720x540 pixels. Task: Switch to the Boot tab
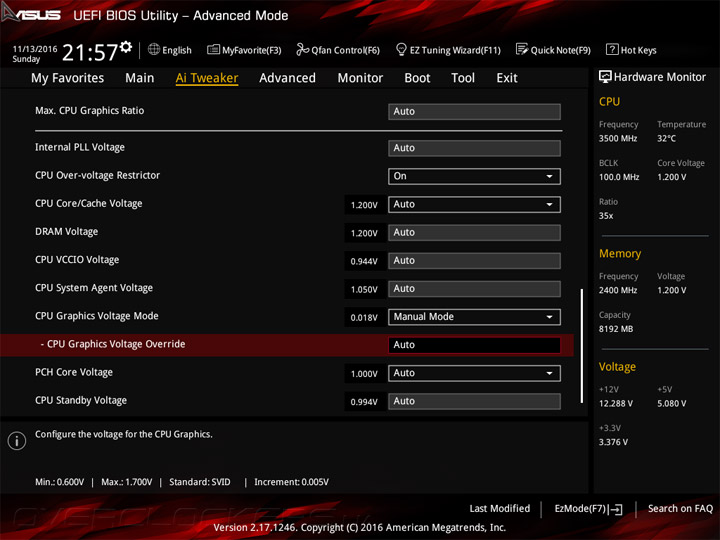(x=417, y=78)
